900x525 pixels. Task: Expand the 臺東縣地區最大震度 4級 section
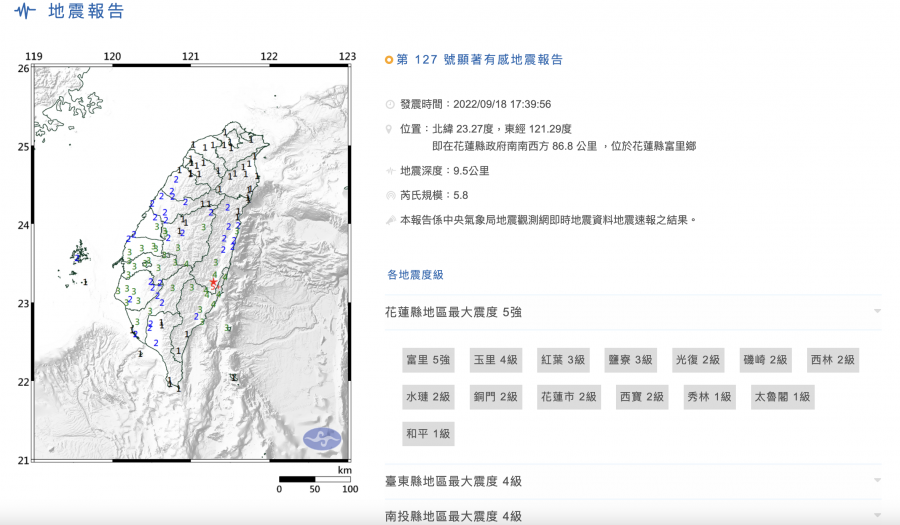click(x=877, y=481)
